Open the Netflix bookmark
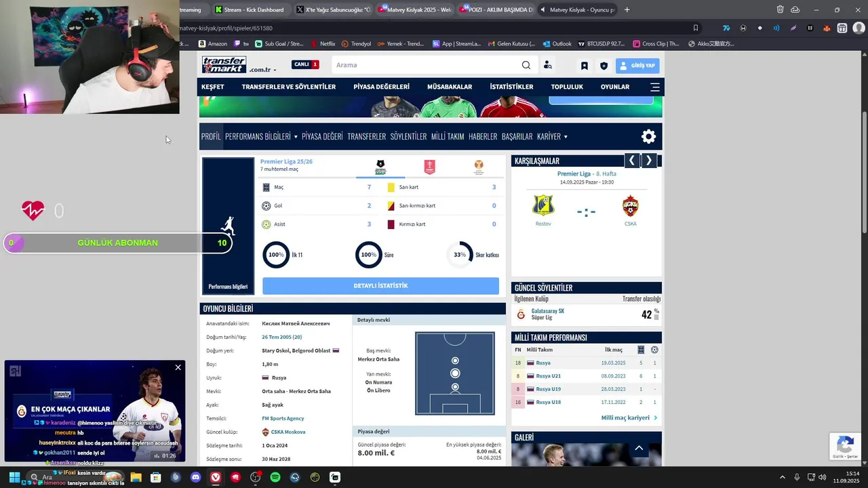The width and height of the screenshot is (868, 488). (323, 43)
